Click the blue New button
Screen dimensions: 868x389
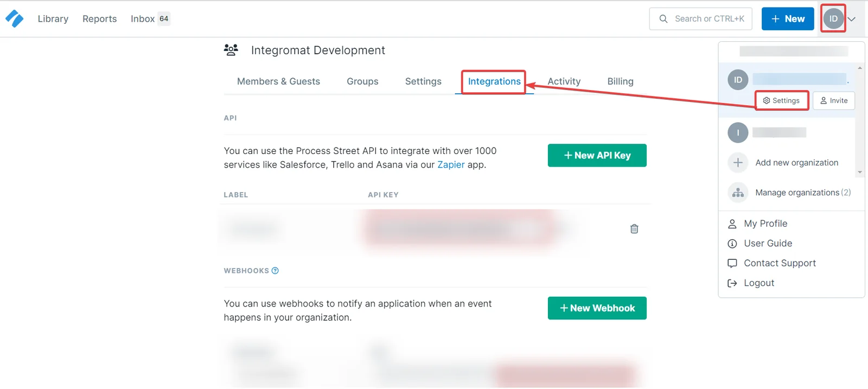pyautogui.click(x=788, y=18)
